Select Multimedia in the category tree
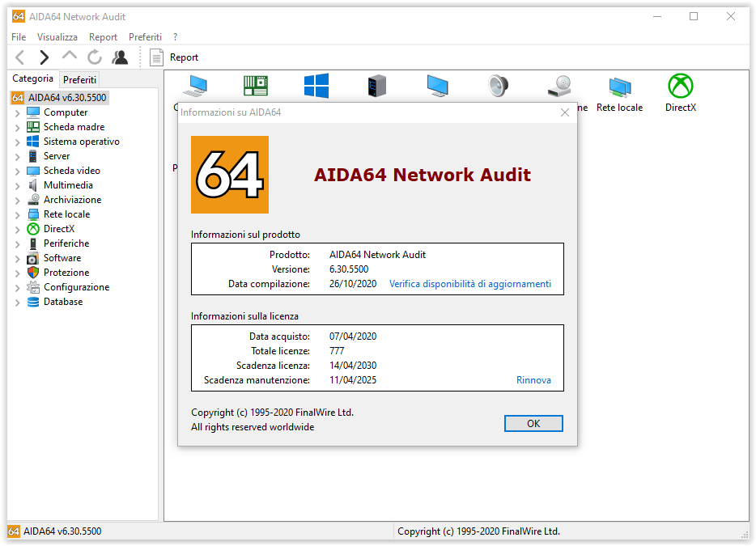This screenshot has width=756, height=546. [x=69, y=185]
